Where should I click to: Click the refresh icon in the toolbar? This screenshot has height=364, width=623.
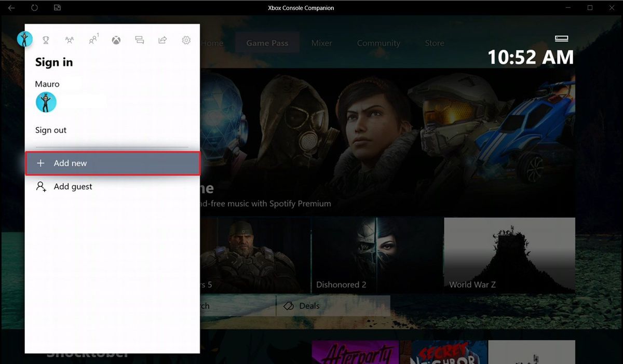[x=34, y=8]
